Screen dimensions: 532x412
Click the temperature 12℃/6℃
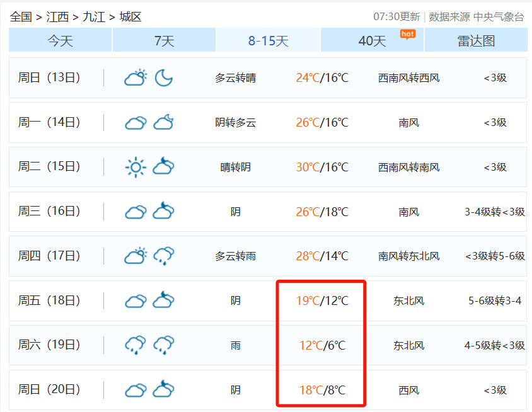tap(322, 345)
